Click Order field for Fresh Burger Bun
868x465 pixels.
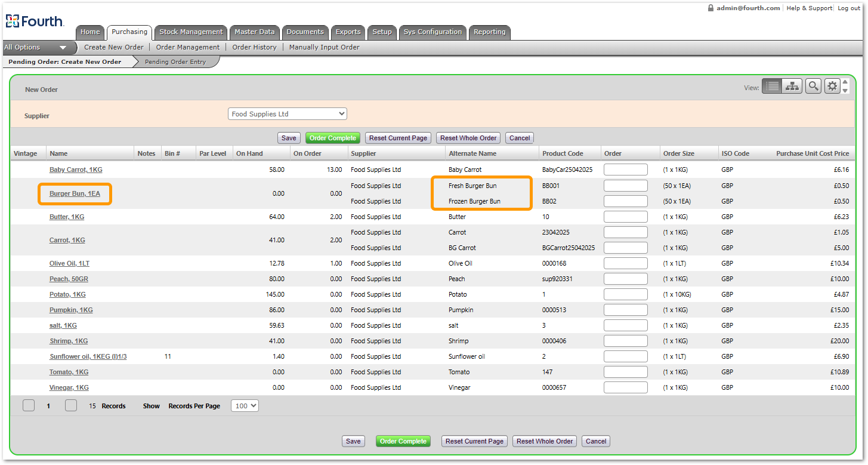point(625,186)
